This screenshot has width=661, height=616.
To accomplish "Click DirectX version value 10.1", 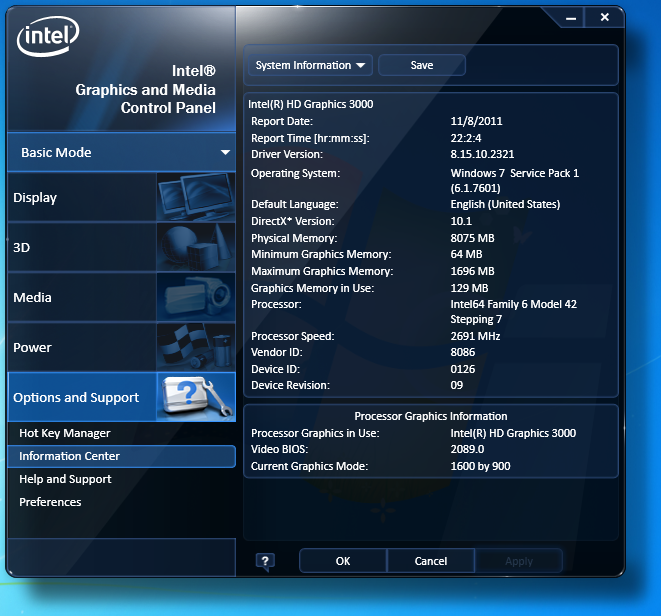I will pyautogui.click(x=461, y=221).
